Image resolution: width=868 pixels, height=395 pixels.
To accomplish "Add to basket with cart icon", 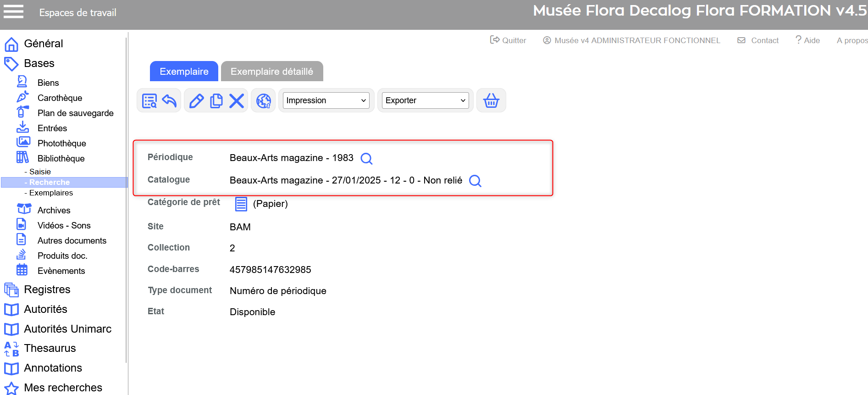I will [491, 100].
